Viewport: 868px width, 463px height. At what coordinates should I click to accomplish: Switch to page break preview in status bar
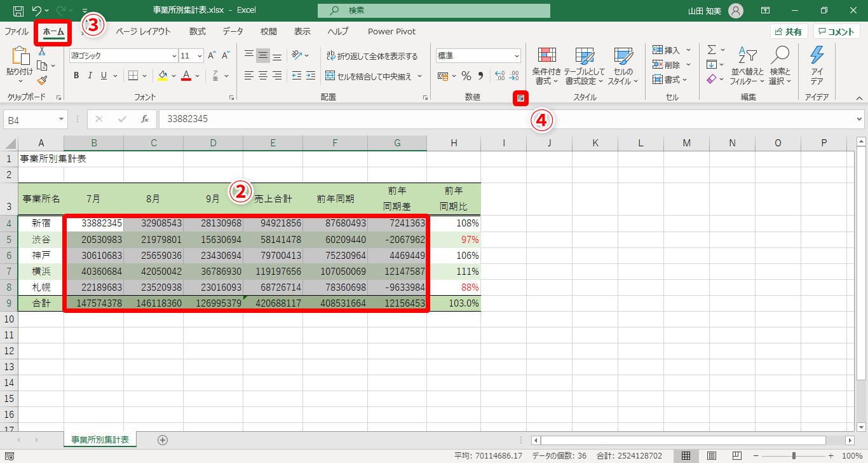tap(736, 456)
